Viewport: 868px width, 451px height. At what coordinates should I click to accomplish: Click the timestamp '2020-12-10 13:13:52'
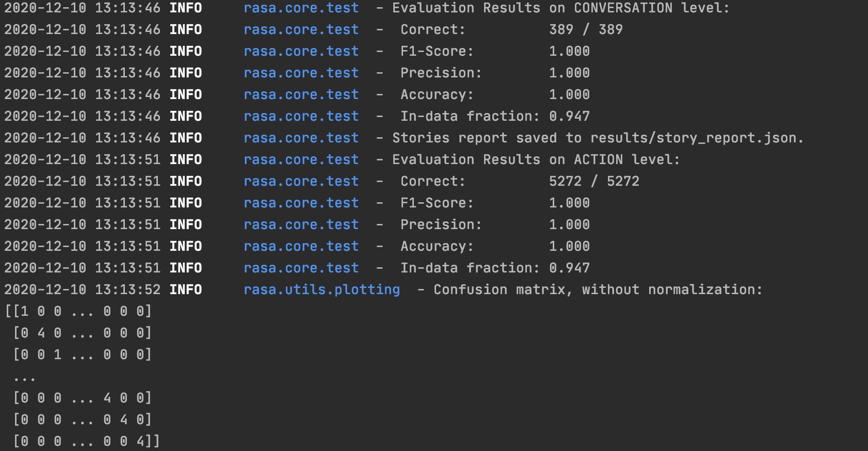[82, 289]
